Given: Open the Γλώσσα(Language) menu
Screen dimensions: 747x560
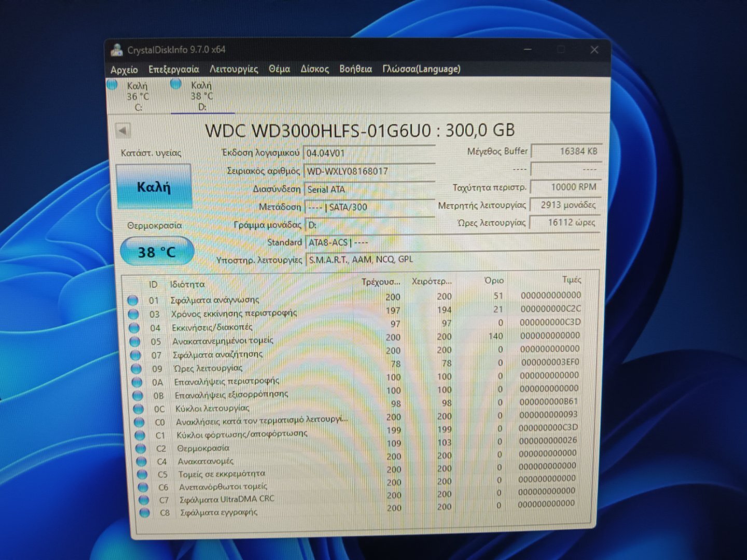Looking at the screenshot, I should 421,68.
